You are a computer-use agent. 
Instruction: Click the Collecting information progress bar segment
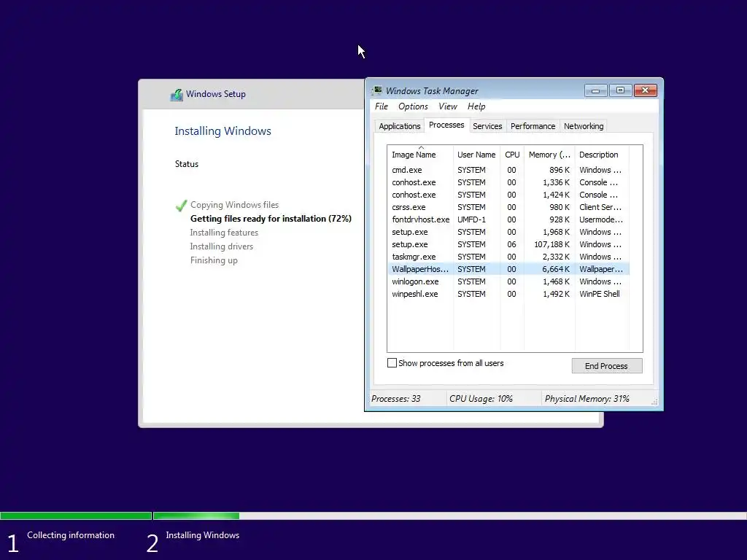coord(76,516)
